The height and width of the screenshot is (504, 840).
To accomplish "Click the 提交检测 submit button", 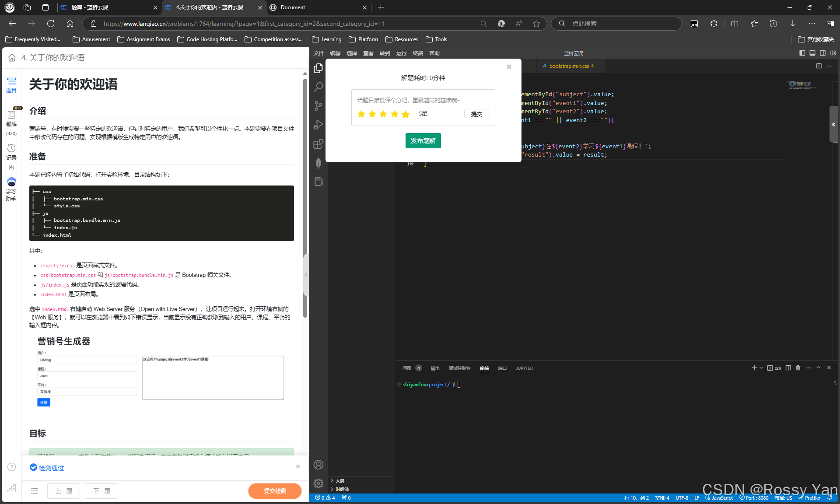I will (275, 491).
